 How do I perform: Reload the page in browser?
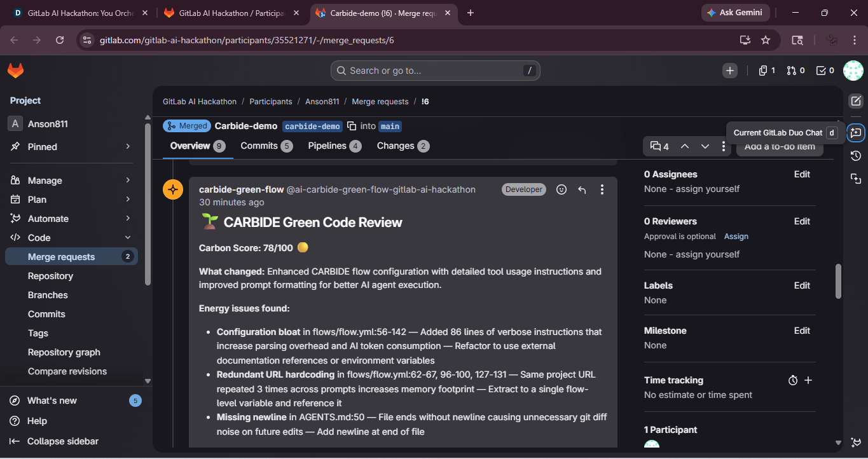point(60,40)
